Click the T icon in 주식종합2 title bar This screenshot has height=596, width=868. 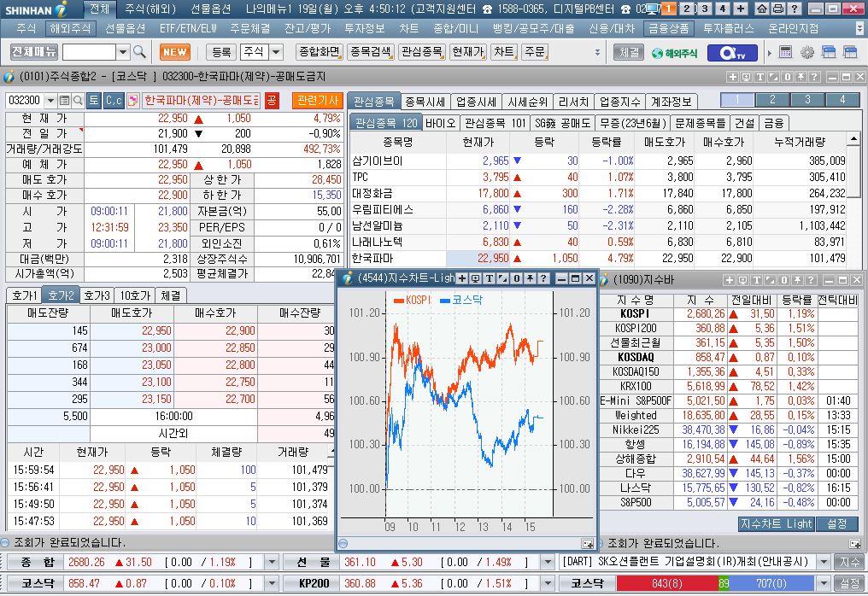pyautogui.click(x=760, y=77)
